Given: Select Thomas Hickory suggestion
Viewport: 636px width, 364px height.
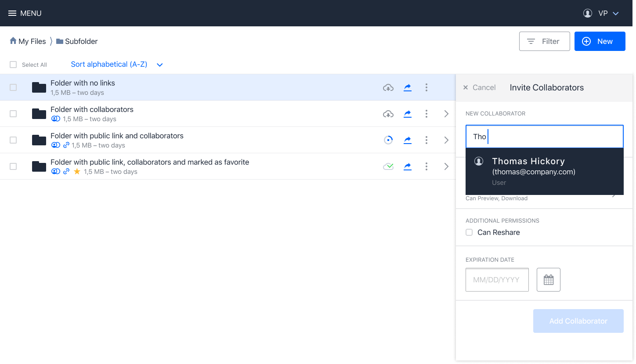Looking at the screenshot, I should pos(544,171).
